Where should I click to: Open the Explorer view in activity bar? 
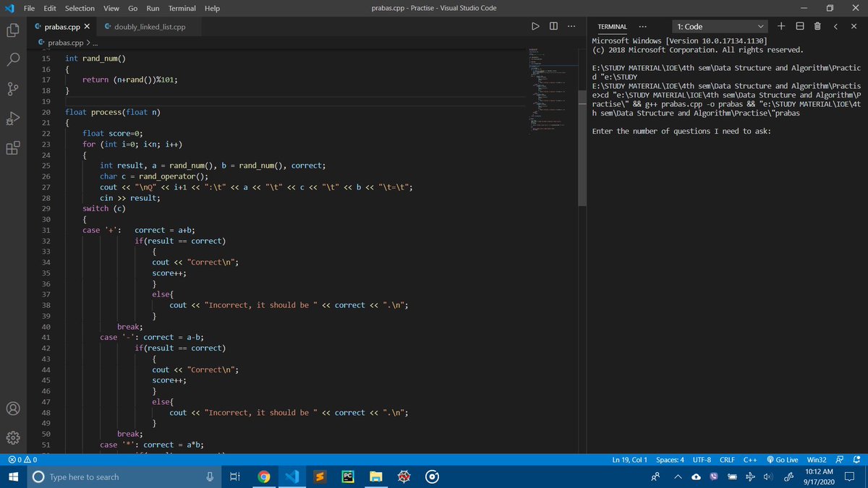click(x=12, y=31)
